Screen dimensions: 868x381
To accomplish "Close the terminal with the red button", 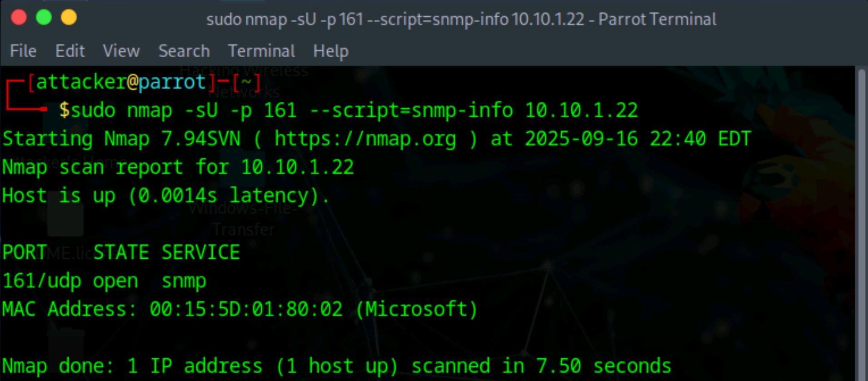I will (19, 18).
